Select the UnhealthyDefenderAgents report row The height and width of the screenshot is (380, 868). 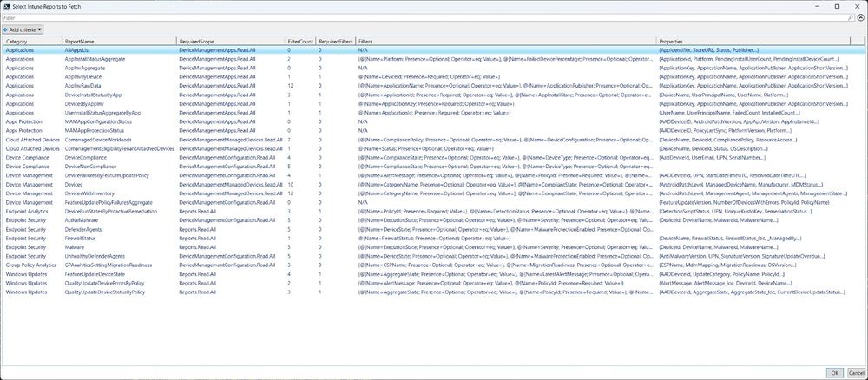tap(433, 256)
